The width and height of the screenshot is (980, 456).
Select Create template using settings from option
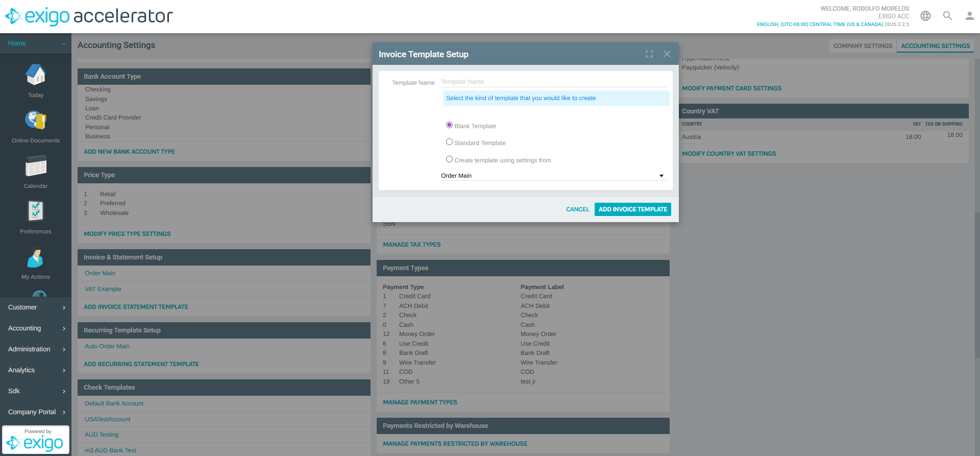449,159
